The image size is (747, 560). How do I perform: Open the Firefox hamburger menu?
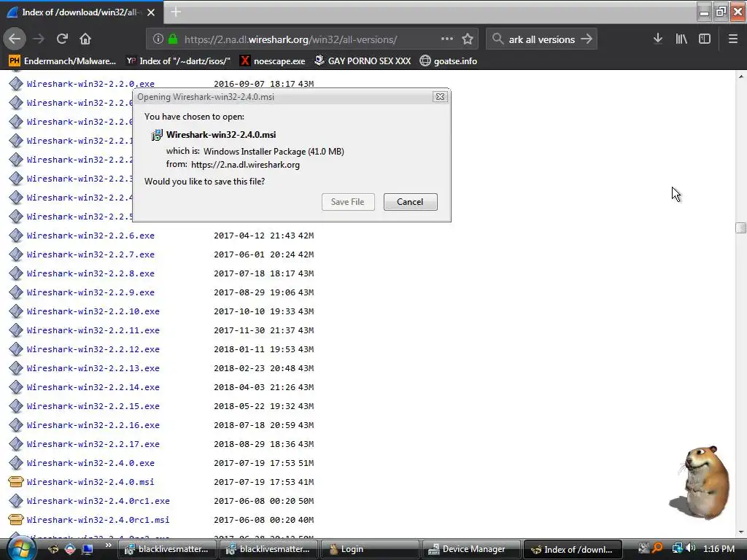pyautogui.click(x=732, y=39)
